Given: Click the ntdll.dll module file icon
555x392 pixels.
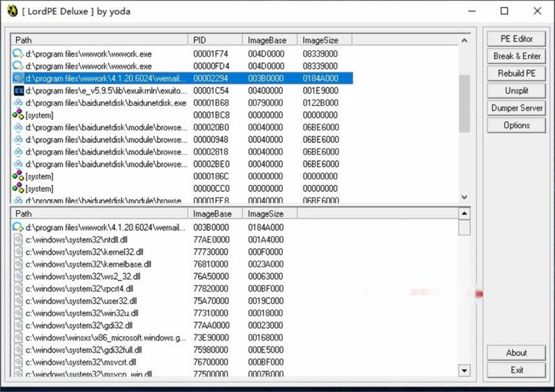Looking at the screenshot, I should pos(18,239).
